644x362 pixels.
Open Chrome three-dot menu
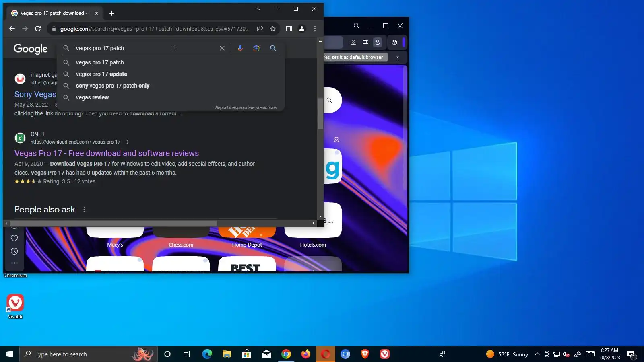tap(315, 29)
